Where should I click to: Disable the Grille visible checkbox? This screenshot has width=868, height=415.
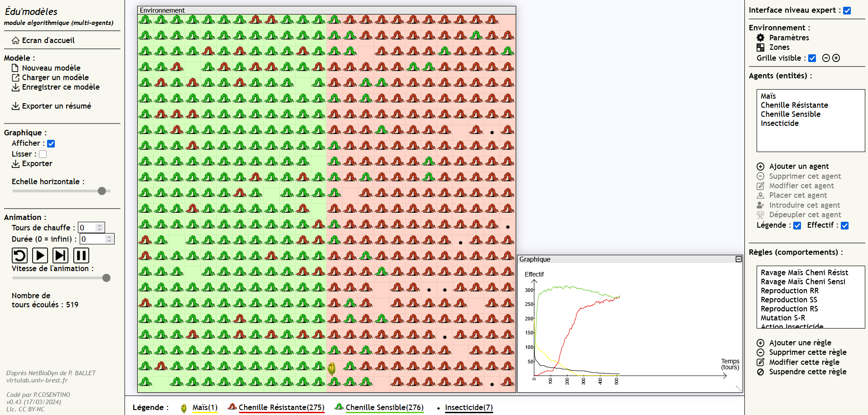[812, 58]
